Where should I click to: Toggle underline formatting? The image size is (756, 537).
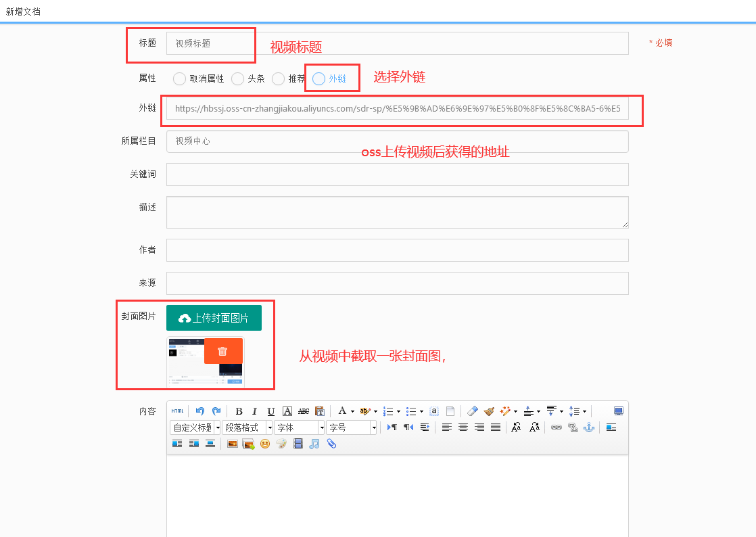tap(271, 411)
